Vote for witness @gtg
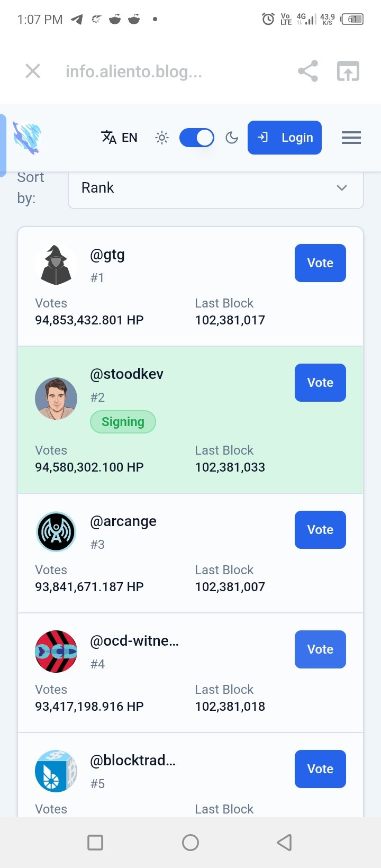Viewport: 381px width, 868px height. 320,263
